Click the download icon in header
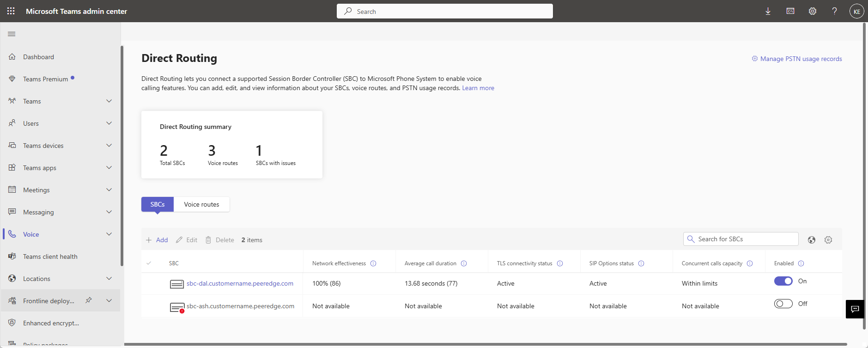 pos(768,11)
